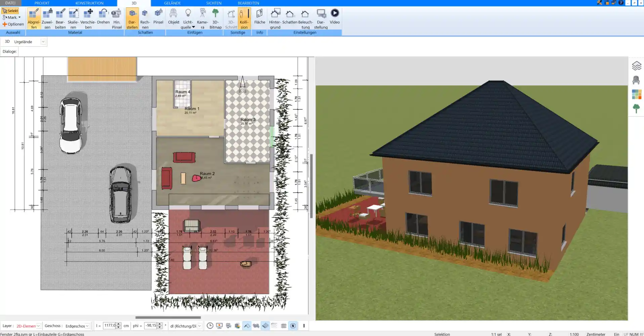The image size is (644, 336).
Task: Toggle the north arrow N button
Action: point(293,326)
